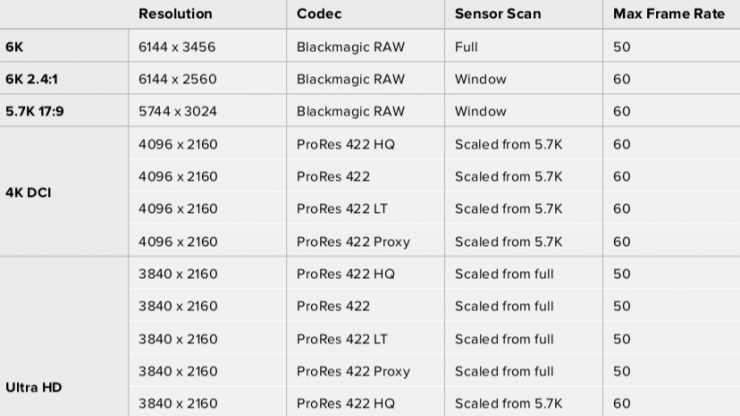Select the Ultra HD row label
This screenshot has width=740, height=416.
click(32, 387)
